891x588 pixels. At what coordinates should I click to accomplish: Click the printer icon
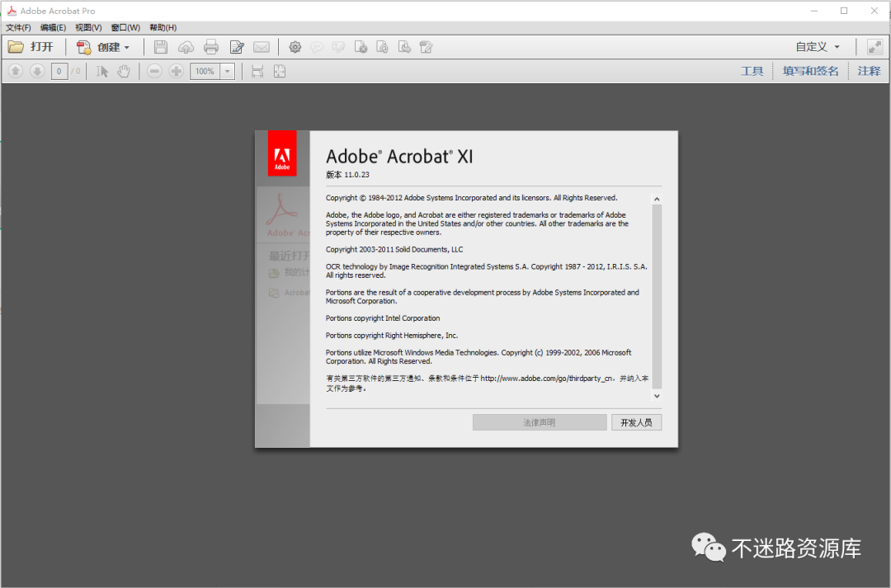click(211, 47)
